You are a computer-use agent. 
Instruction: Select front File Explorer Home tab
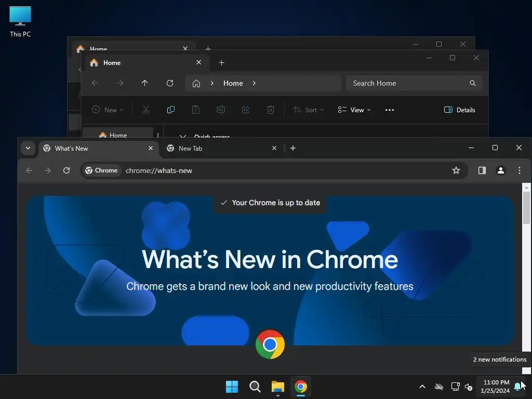coord(146,63)
